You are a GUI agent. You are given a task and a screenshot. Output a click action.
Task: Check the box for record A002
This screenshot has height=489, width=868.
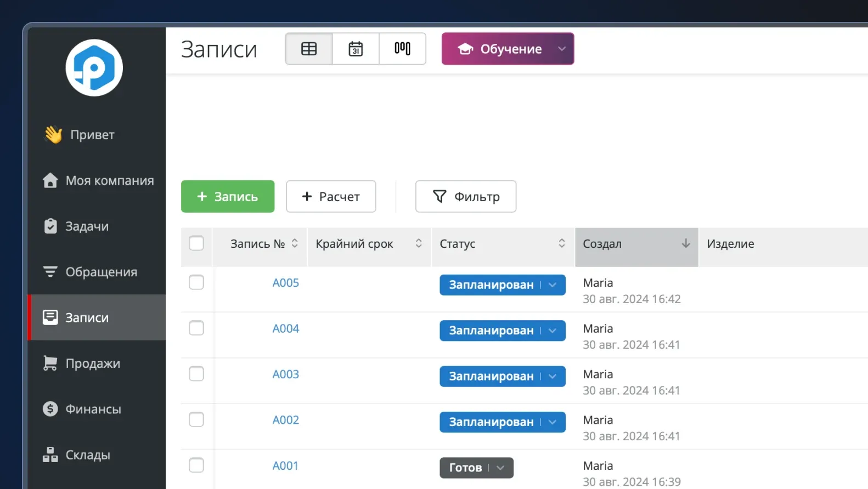196,419
